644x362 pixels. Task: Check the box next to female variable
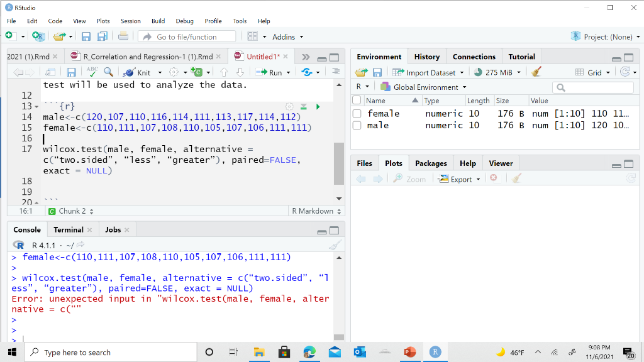coord(357,114)
